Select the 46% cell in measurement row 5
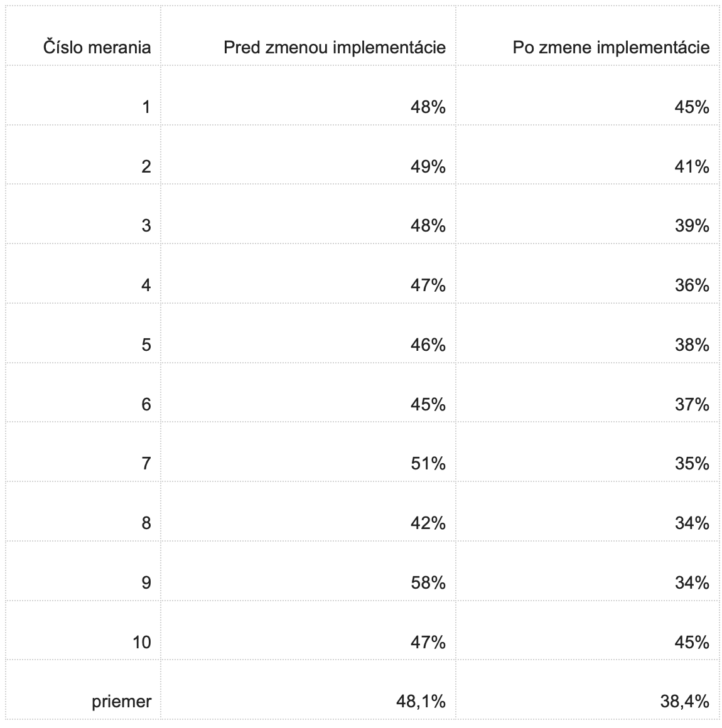Image resolution: width=722 pixels, height=728 pixels. [x=308, y=333]
